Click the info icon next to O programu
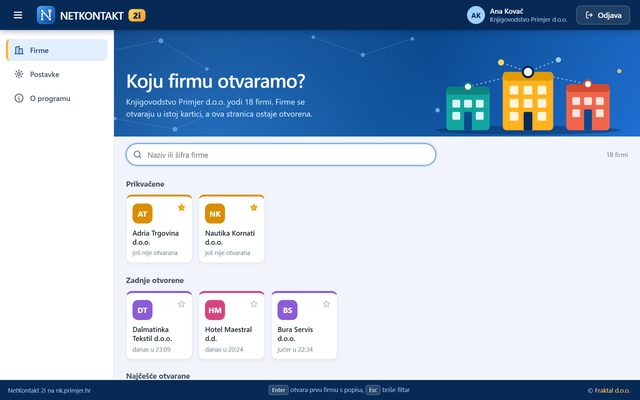 [19, 98]
